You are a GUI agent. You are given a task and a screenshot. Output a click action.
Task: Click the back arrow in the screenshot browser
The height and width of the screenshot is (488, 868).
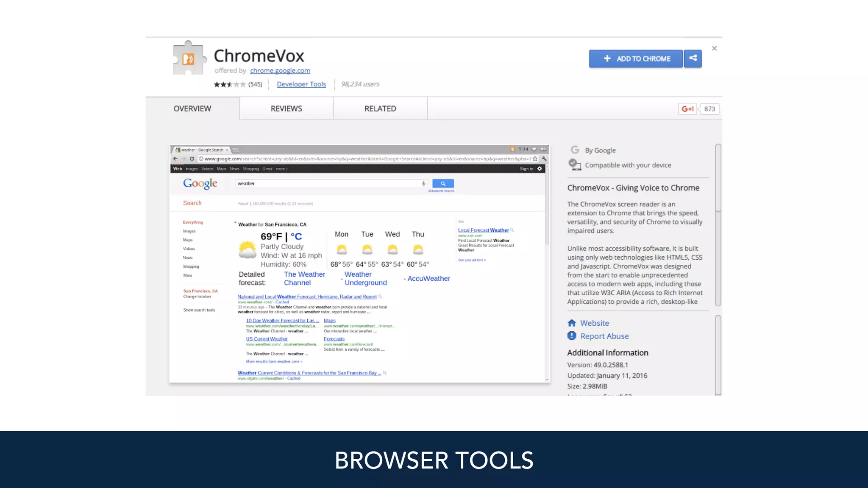click(x=175, y=159)
